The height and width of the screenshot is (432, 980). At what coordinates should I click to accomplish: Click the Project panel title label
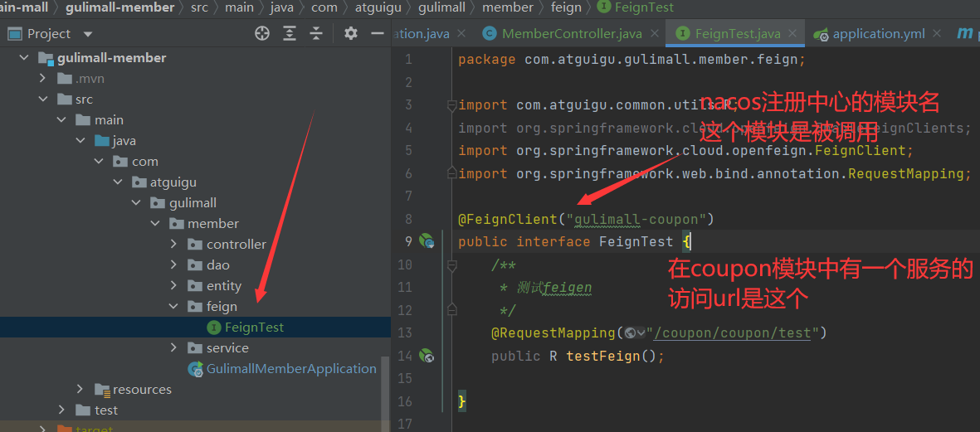pyautogui.click(x=50, y=34)
